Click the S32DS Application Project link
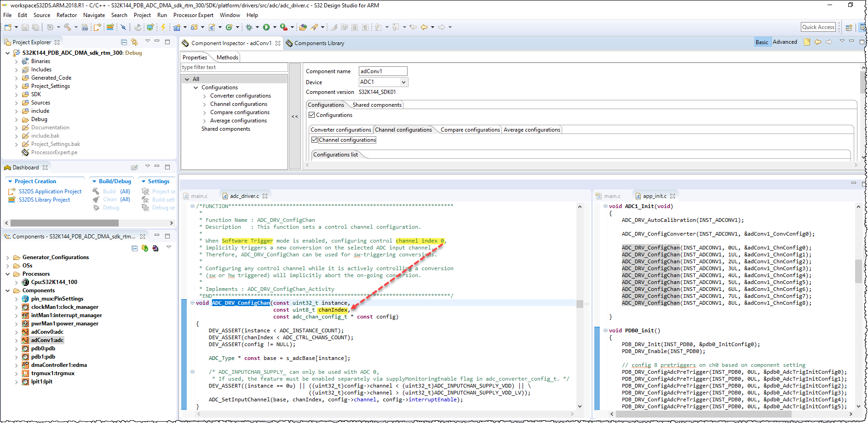 50,191
